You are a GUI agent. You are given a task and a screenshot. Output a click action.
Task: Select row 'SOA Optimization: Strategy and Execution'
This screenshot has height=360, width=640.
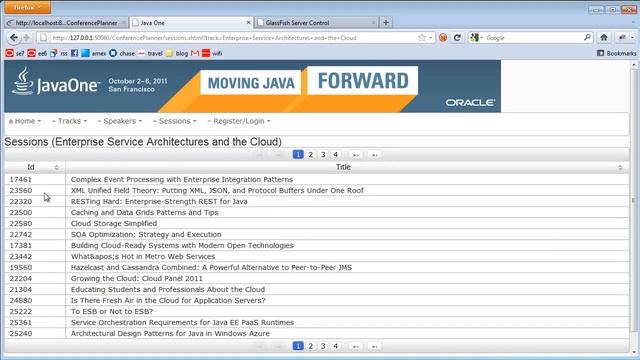(317, 235)
